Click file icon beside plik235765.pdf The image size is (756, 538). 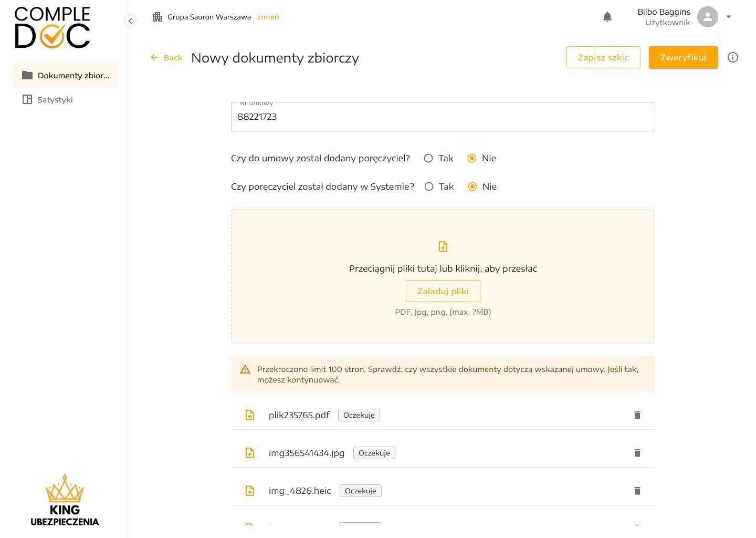coord(250,415)
